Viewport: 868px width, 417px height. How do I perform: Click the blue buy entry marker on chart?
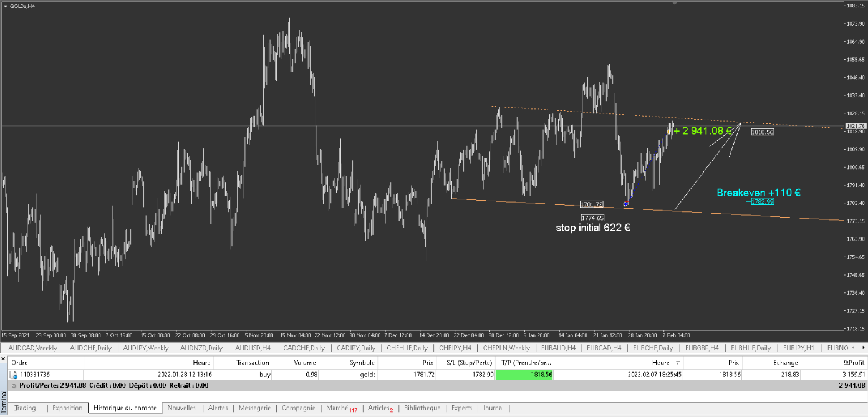tap(625, 204)
